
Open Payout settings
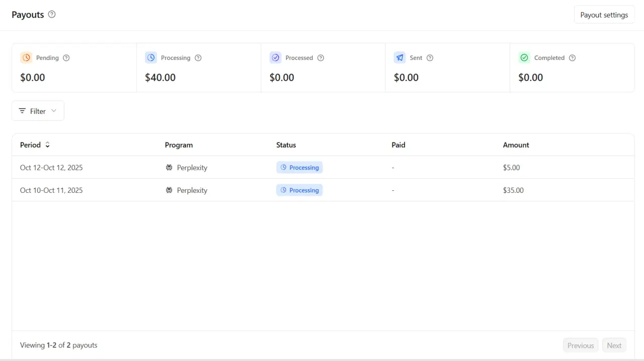[604, 15]
